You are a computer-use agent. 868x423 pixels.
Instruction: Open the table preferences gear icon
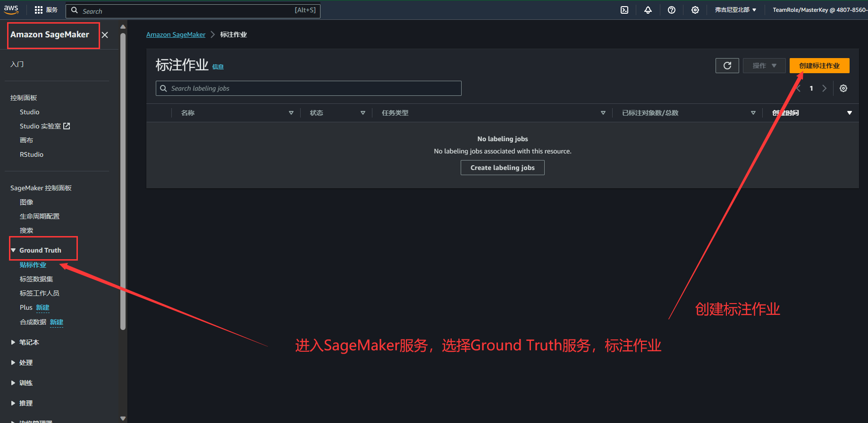pyautogui.click(x=843, y=88)
